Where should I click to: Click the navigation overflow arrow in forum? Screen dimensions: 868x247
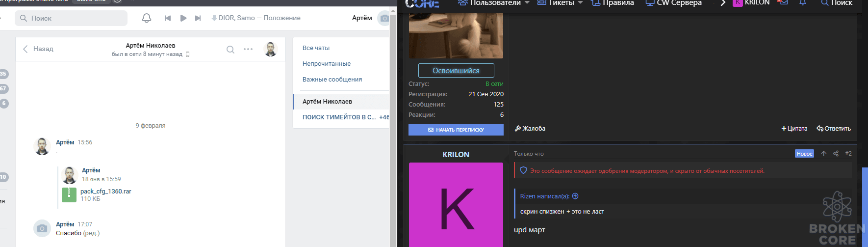tap(723, 3)
